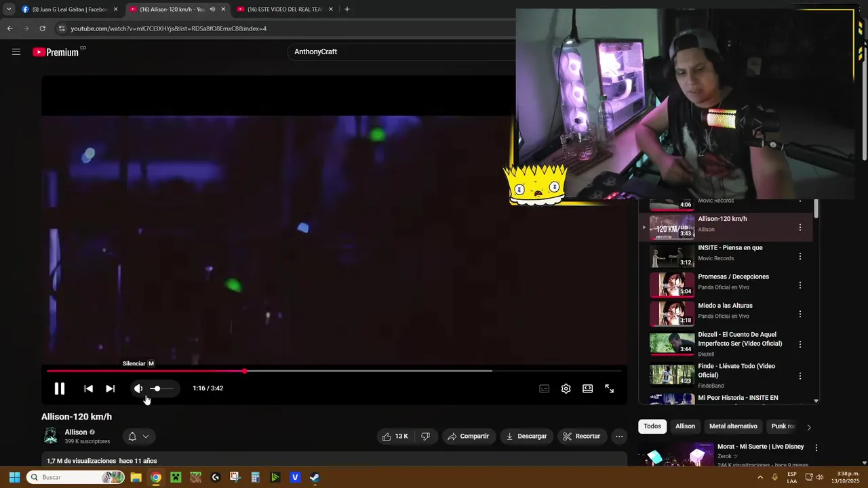Switch to the ESTE VIDEO DEL REAL browser tab
The height and width of the screenshot is (488, 868).
pos(285,9)
